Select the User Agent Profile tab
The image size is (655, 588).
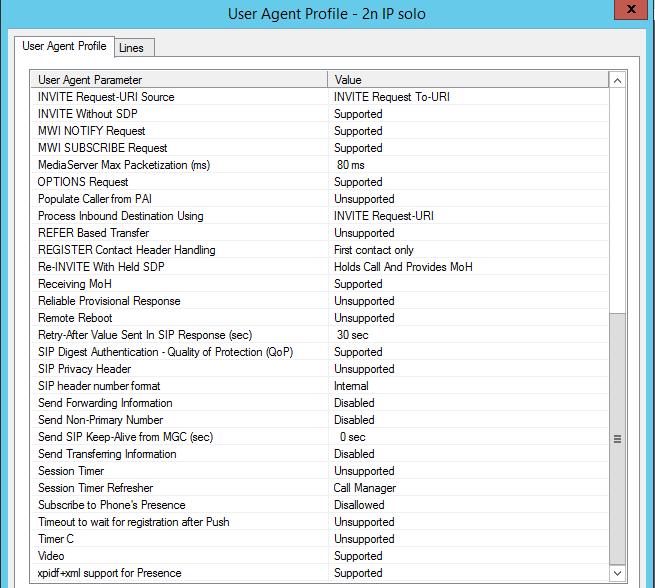pos(64,46)
